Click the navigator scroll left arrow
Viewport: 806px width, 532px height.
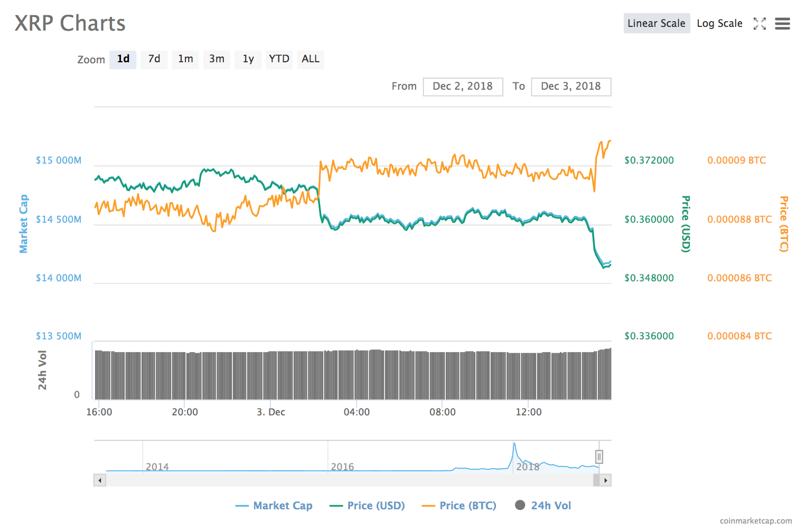pyautogui.click(x=100, y=480)
